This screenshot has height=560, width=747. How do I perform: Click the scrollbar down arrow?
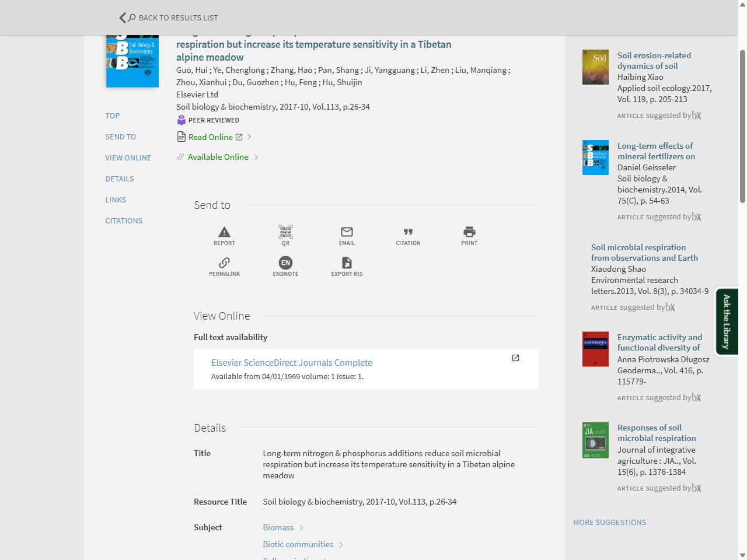click(742, 555)
